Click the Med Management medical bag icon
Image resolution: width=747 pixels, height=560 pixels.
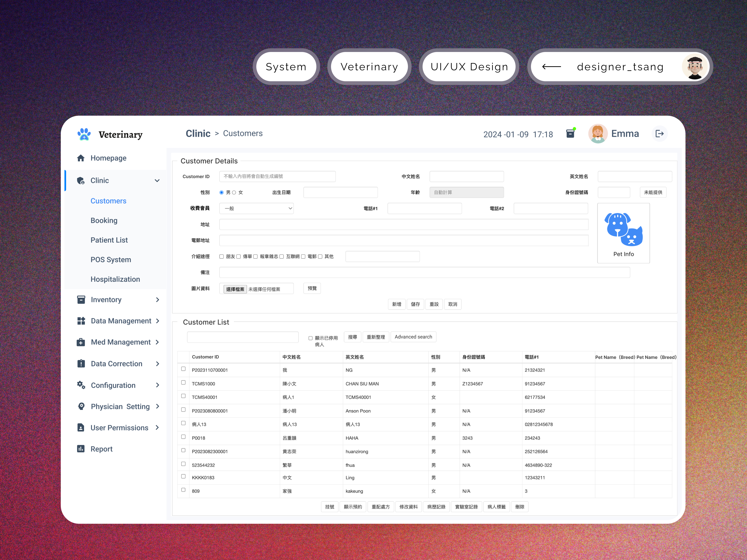[81, 342]
